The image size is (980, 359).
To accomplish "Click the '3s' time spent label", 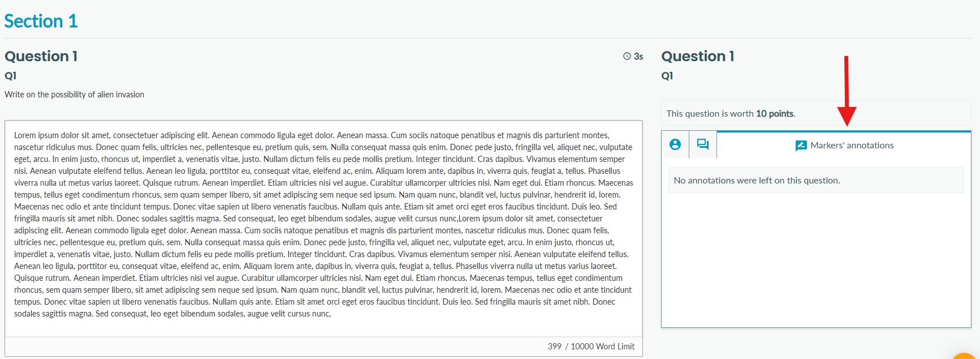I will pyautogui.click(x=638, y=56).
